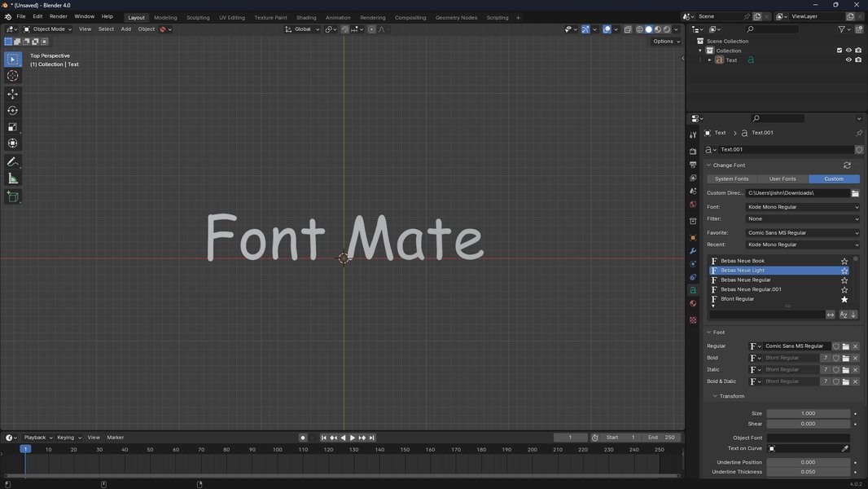
Task: Select the Add Cube tool
Action: 13,196
